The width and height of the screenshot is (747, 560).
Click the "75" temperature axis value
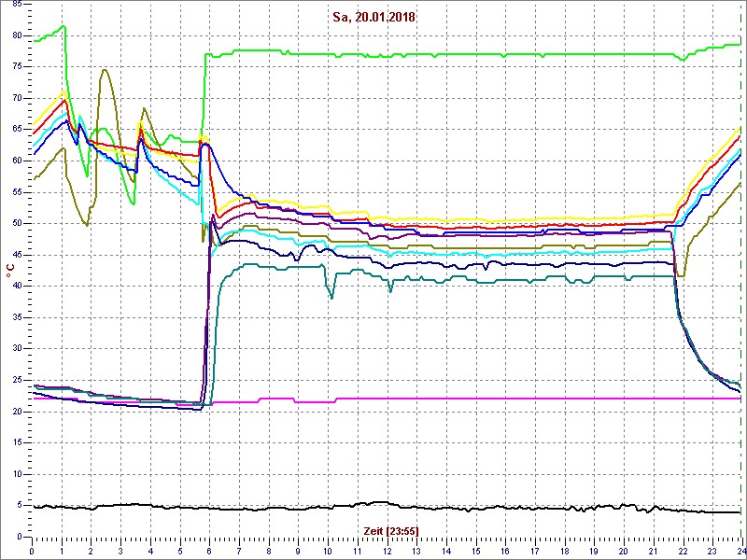coord(16,67)
